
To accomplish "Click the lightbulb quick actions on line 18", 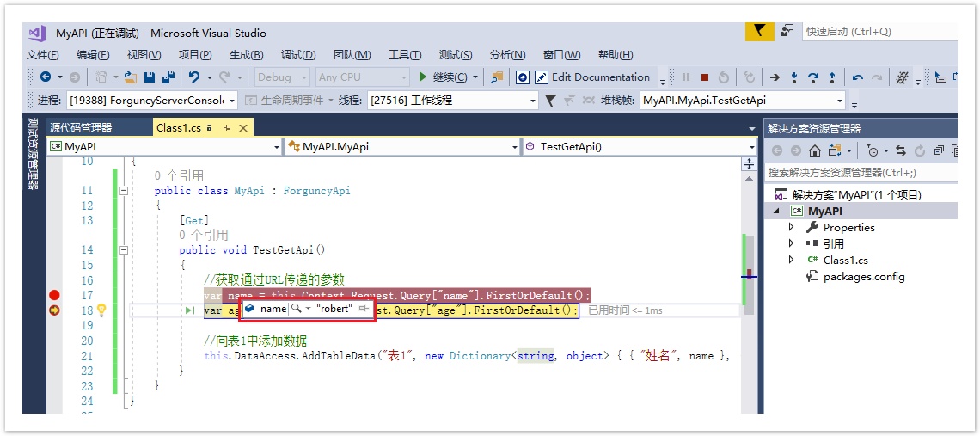I will pos(102,310).
